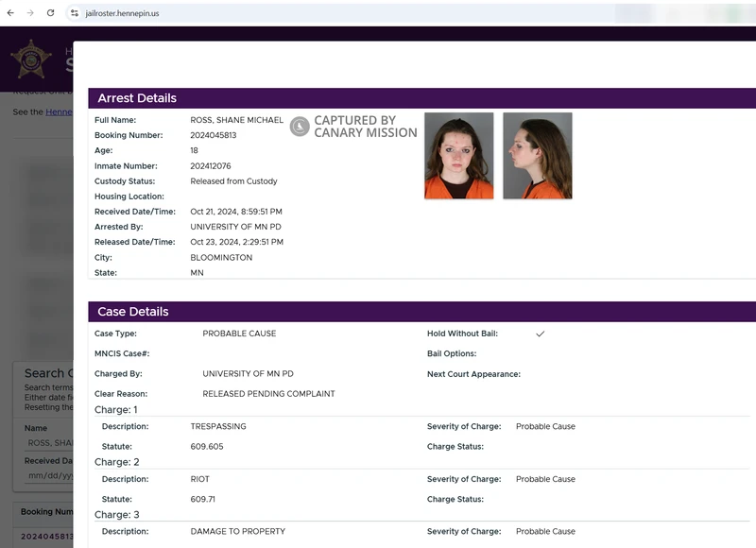The width and height of the screenshot is (756, 548).
Task: Click the browser forward arrow
Action: 30,13
